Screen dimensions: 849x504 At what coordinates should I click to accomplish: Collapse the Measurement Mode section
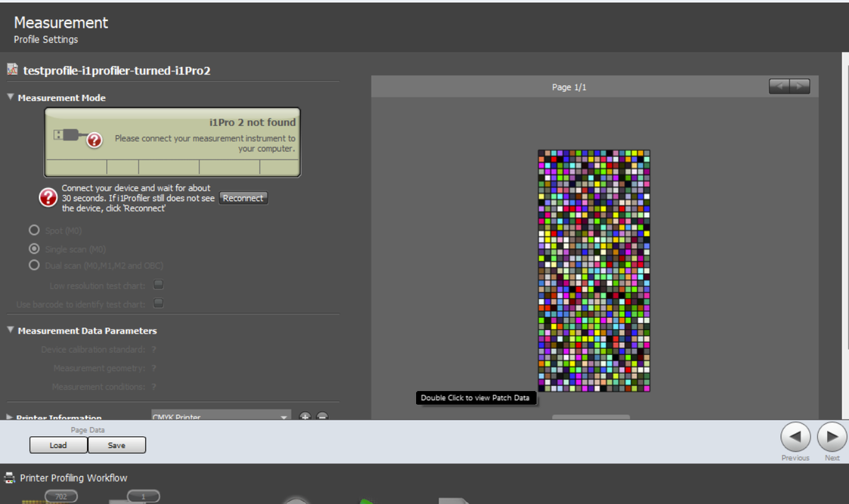click(x=11, y=98)
